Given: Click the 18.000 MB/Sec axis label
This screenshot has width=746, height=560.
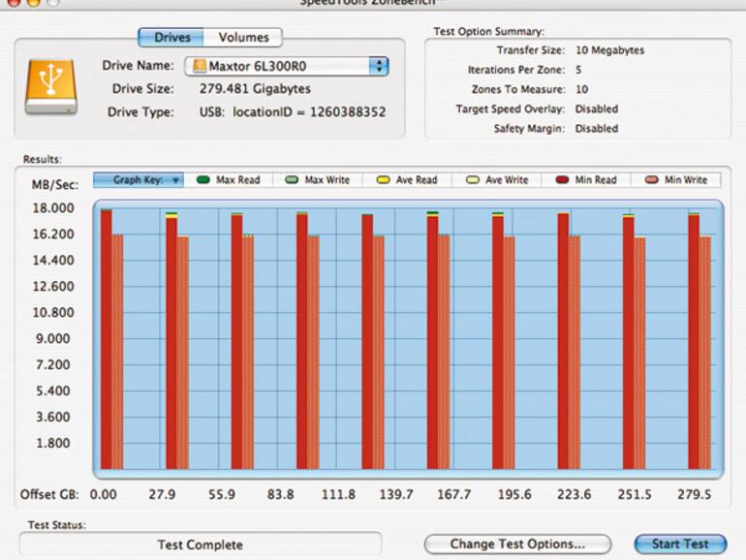Looking at the screenshot, I should pyautogui.click(x=53, y=208).
